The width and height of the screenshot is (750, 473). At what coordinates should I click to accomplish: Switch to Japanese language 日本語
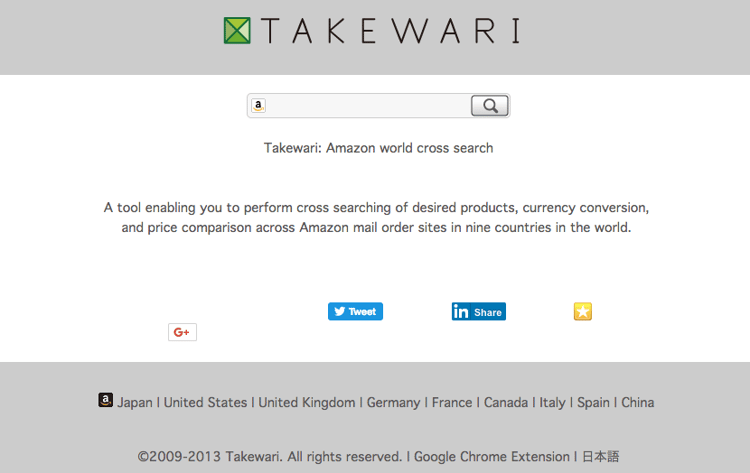coord(601,457)
